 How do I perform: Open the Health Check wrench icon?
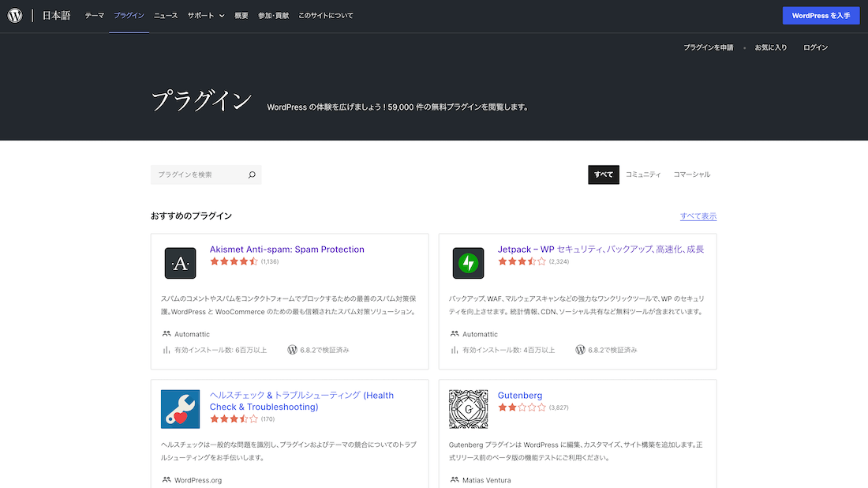pos(180,409)
